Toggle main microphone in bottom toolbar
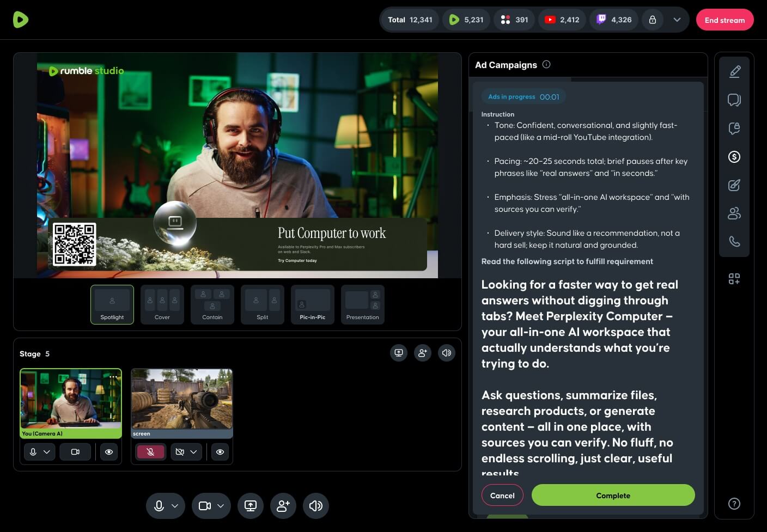This screenshot has width=767, height=532. pyautogui.click(x=159, y=506)
